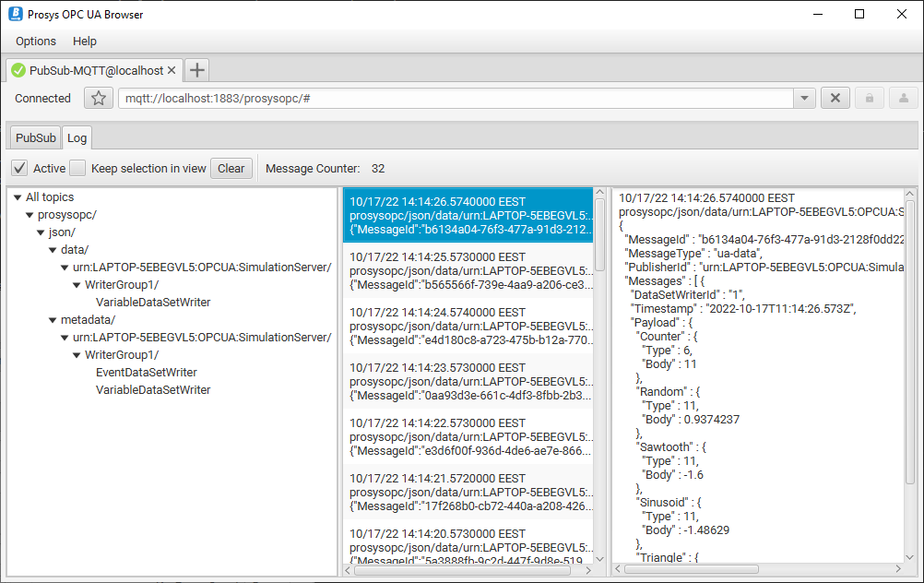Screen dimensions: 924x583
Task: Collapse the data/ tree node
Action: pyautogui.click(x=53, y=250)
